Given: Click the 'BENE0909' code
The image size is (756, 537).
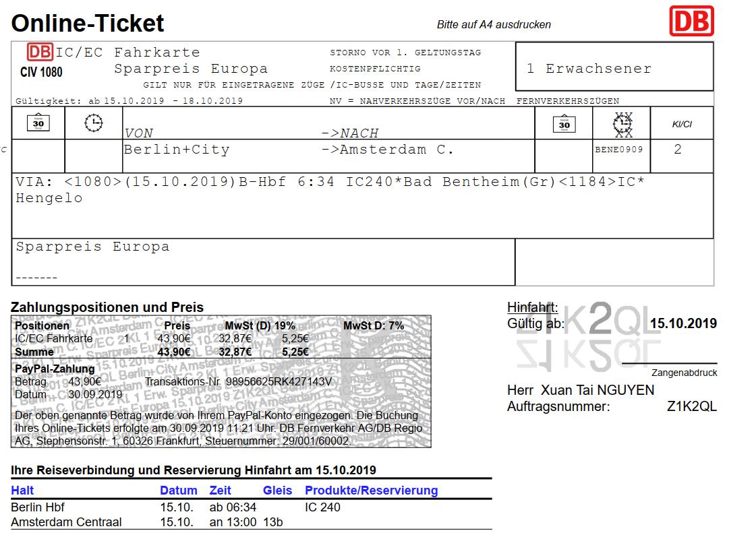Looking at the screenshot, I should [619, 150].
